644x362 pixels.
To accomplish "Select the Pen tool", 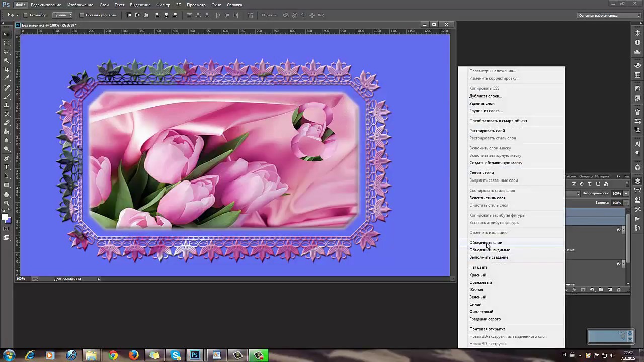I will click(7, 158).
